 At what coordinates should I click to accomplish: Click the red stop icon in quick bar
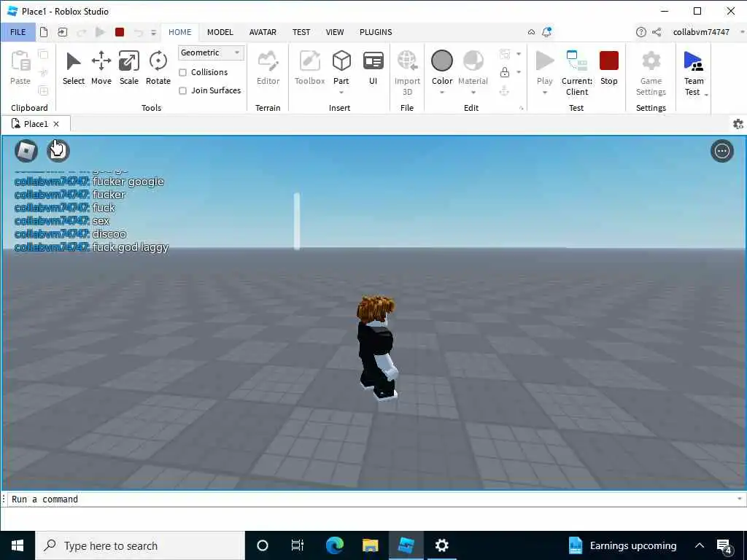point(120,32)
